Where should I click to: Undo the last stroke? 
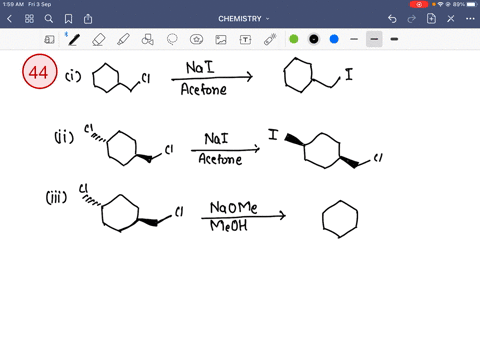point(392,19)
